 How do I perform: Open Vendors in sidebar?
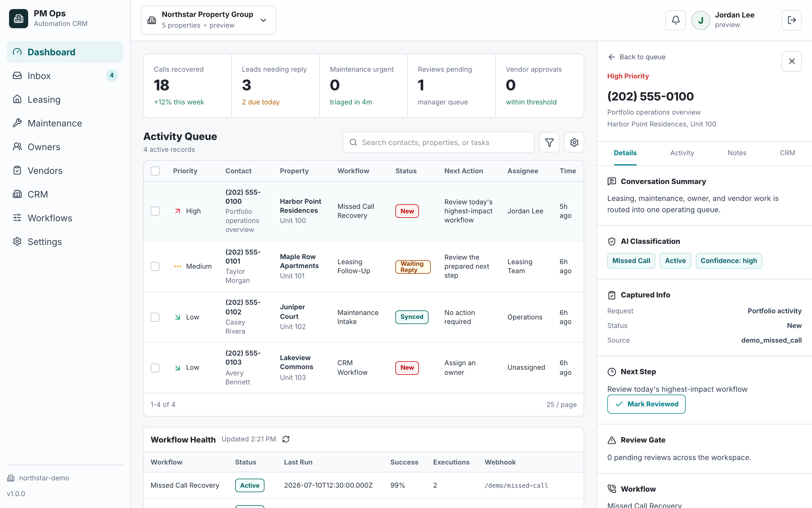click(65, 171)
